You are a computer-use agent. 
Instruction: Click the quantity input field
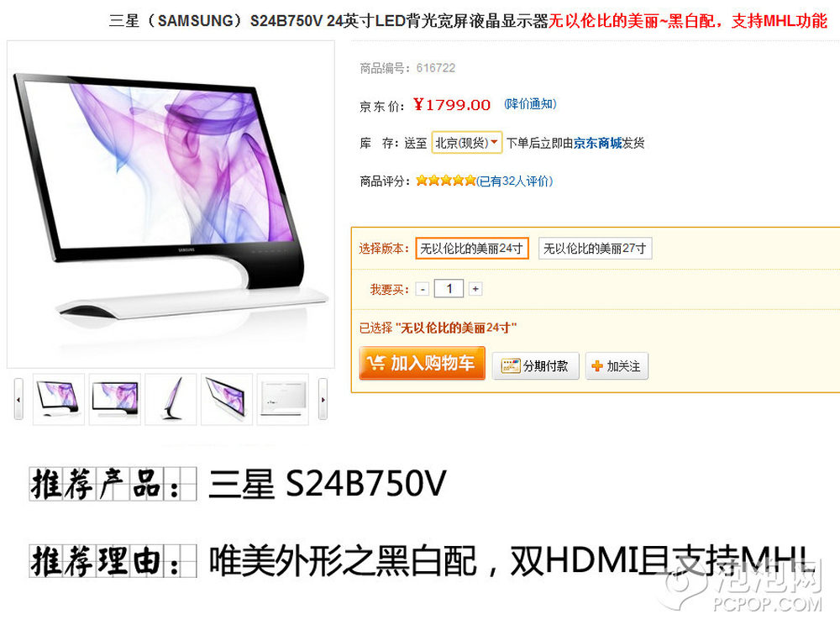pyautogui.click(x=449, y=289)
